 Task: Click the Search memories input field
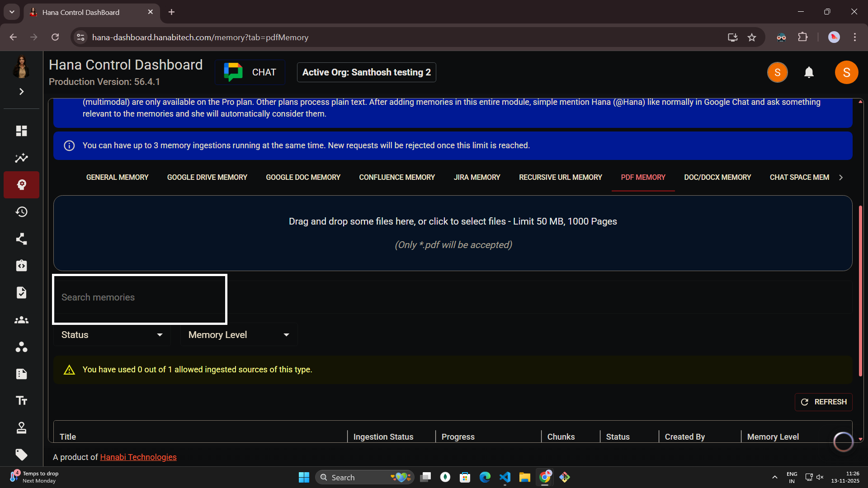point(139,297)
